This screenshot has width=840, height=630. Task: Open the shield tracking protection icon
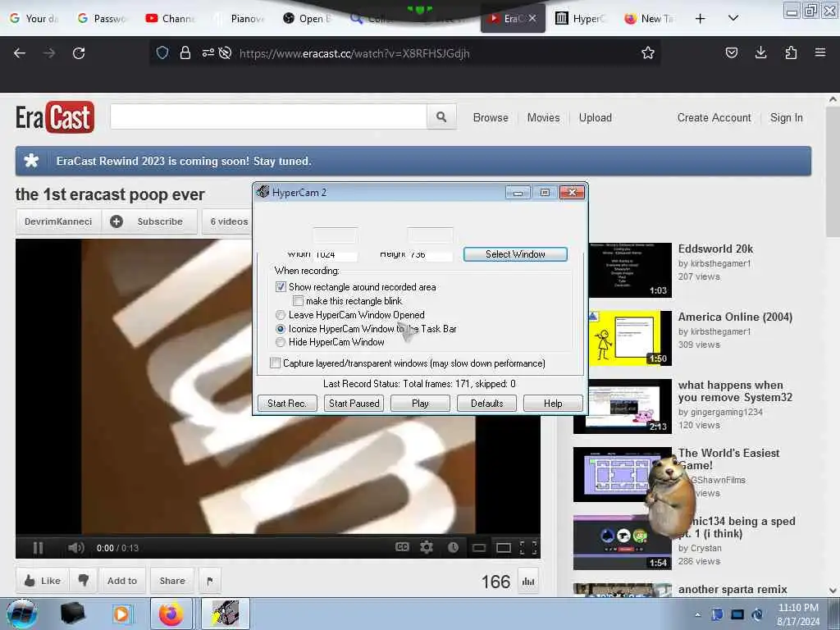(162, 52)
